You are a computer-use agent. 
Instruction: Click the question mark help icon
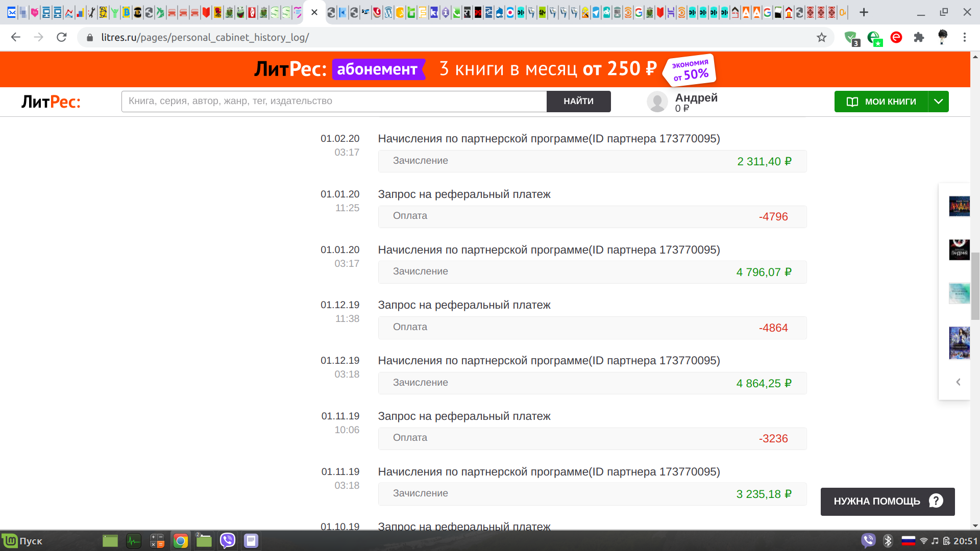click(x=936, y=501)
